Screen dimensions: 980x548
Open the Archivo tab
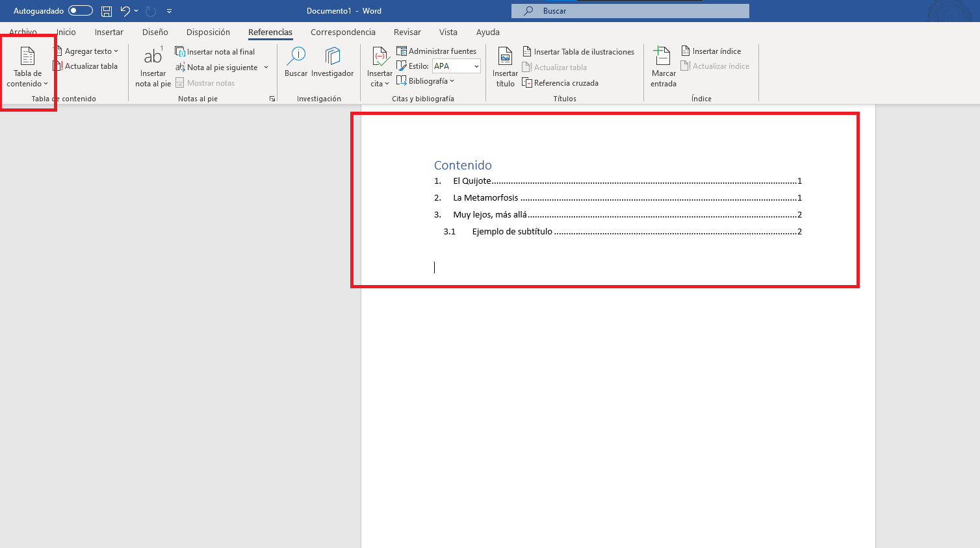tap(23, 32)
